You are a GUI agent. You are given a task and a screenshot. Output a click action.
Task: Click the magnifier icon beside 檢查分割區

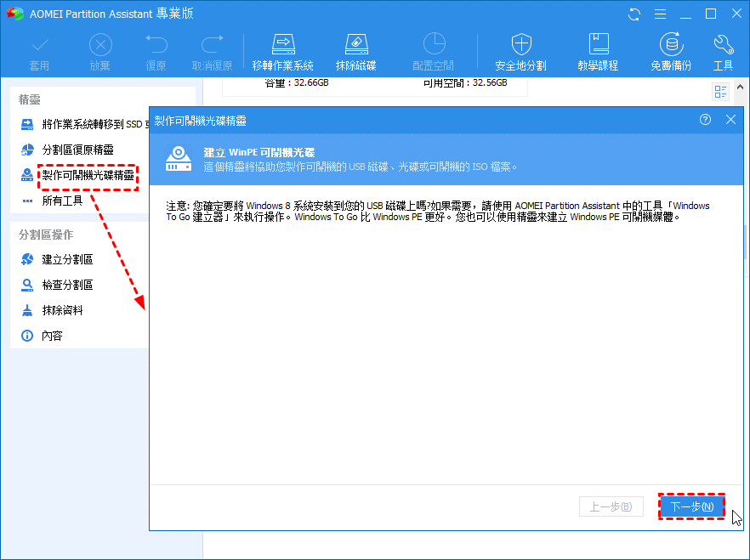(x=27, y=285)
